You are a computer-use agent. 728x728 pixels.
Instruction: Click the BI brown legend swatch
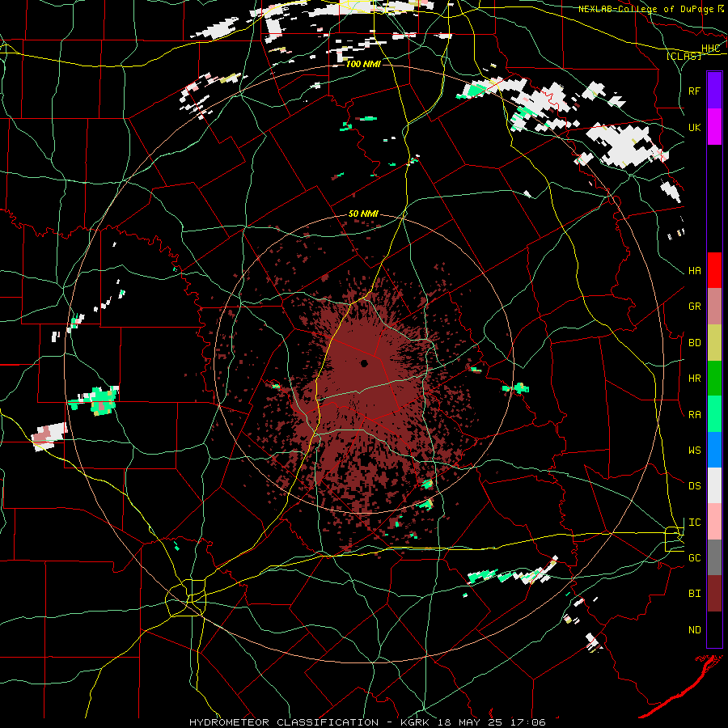coord(714,594)
